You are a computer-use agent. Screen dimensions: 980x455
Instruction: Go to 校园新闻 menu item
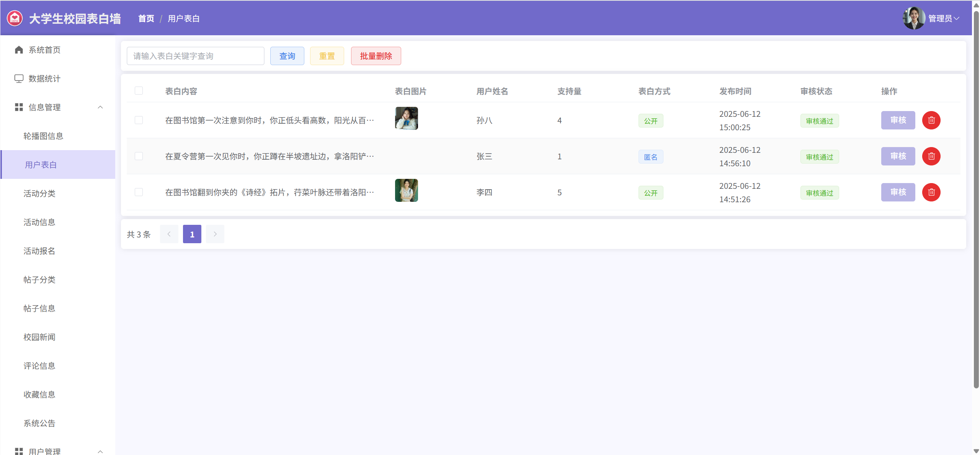[x=39, y=337]
